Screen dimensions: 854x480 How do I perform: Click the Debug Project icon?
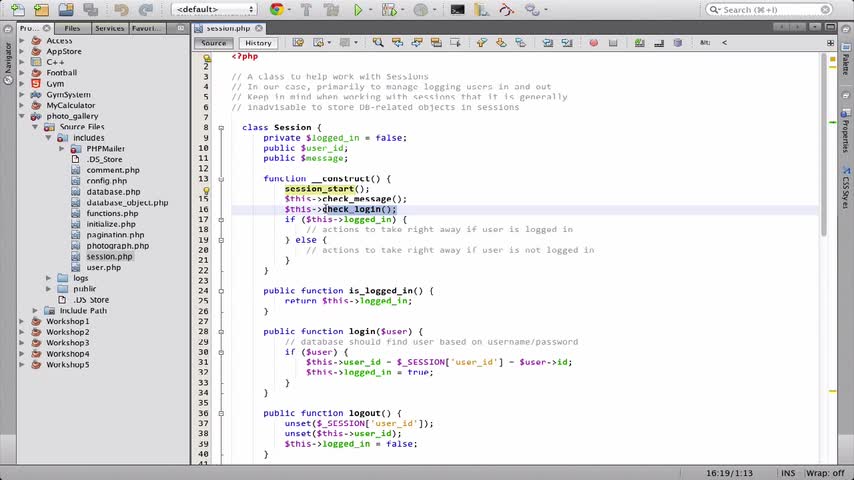[389, 9]
